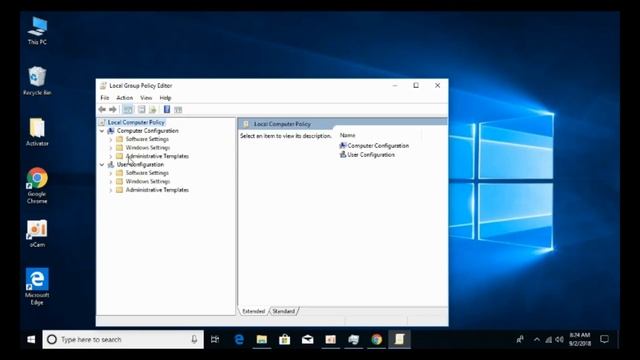Screen dimensions: 640x360
Task: Minimize the Local Group Policy Editor window
Action: point(395,85)
